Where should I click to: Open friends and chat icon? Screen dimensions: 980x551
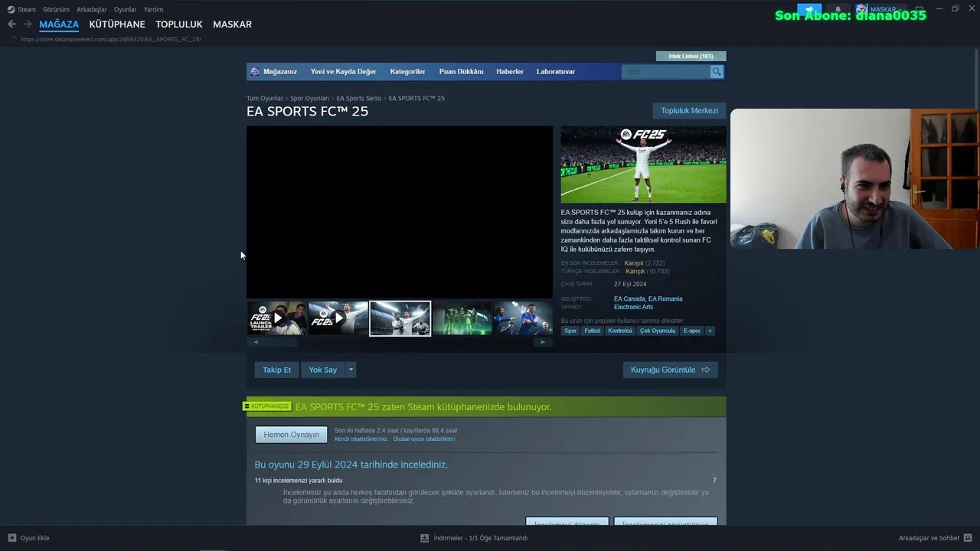coord(968,538)
